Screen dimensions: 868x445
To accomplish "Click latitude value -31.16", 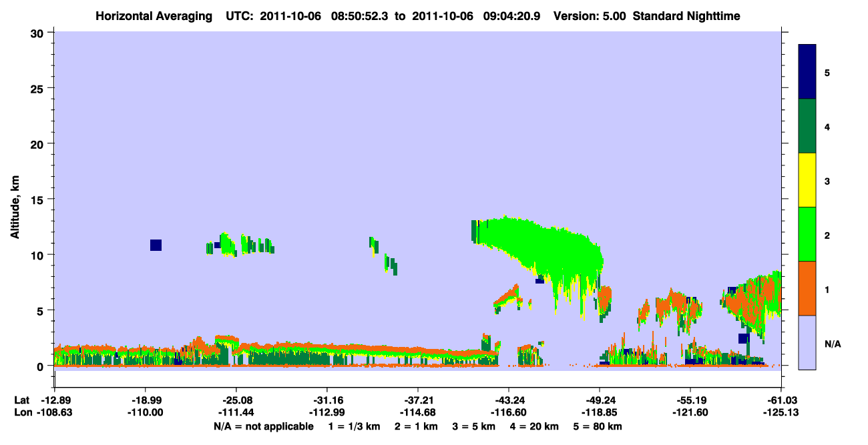I will click(x=327, y=400).
